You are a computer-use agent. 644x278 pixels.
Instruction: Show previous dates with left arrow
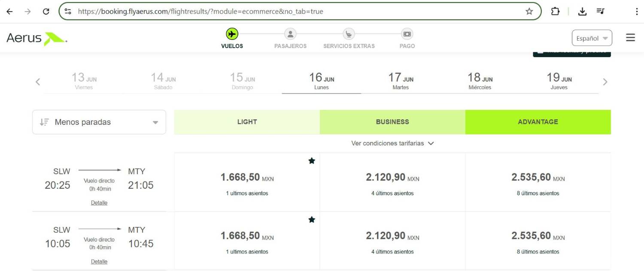tap(38, 82)
